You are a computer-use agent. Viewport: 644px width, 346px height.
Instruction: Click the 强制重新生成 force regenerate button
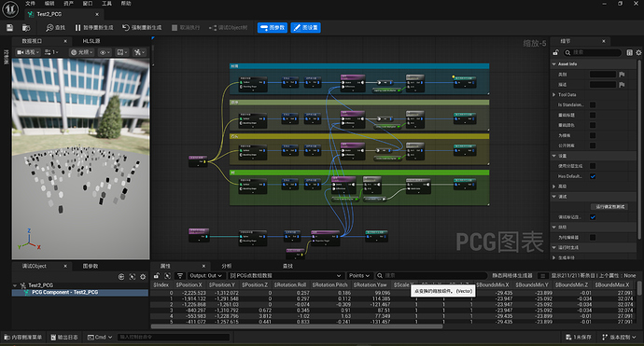click(x=142, y=27)
